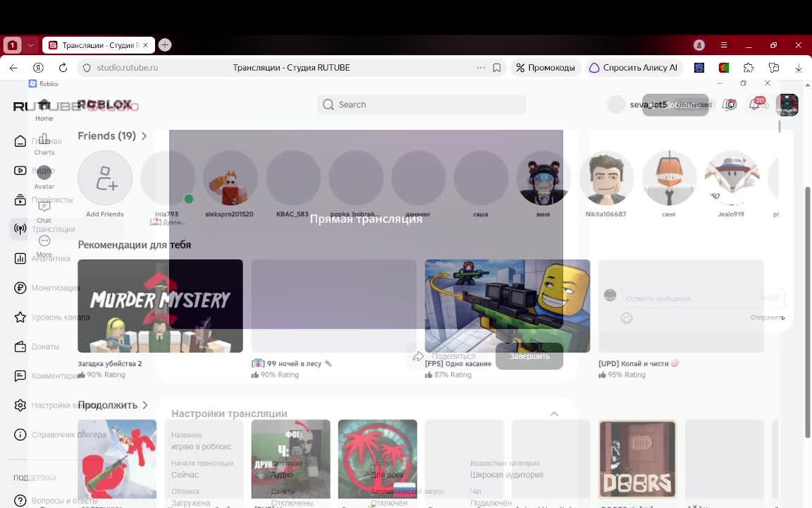Image resolution: width=812 pixels, height=508 pixels.
Task: Click the three dots in address bar
Action: pyautogui.click(x=481, y=68)
